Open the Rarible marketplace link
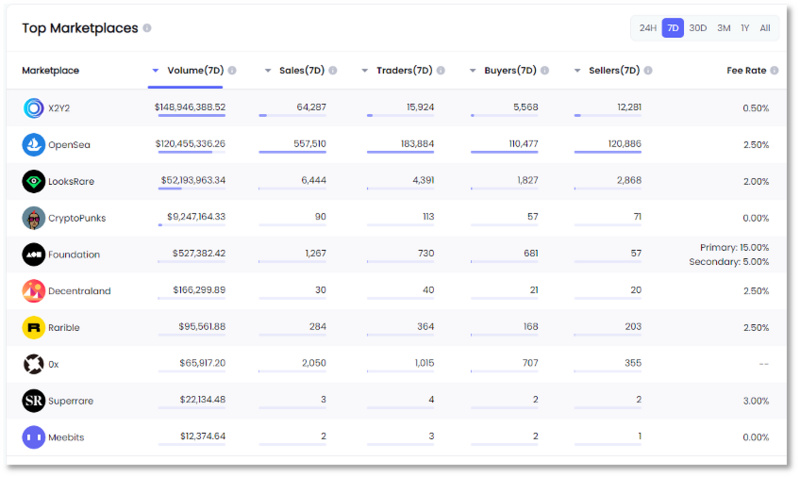Screen dimensions: 800x477 [x=64, y=328]
